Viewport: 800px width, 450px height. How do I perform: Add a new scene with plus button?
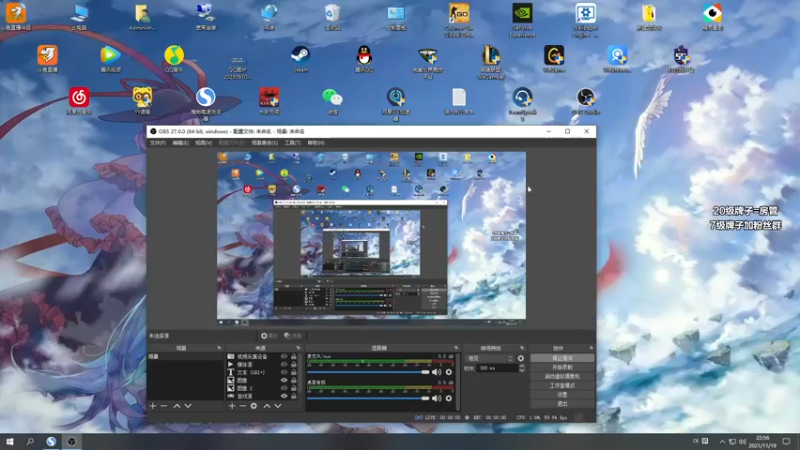153,406
